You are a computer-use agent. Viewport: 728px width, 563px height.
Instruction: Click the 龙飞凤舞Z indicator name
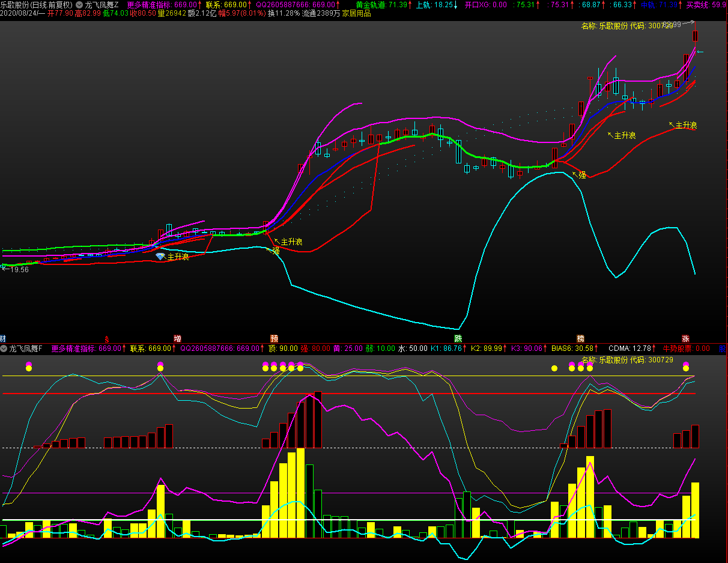(x=102, y=4)
